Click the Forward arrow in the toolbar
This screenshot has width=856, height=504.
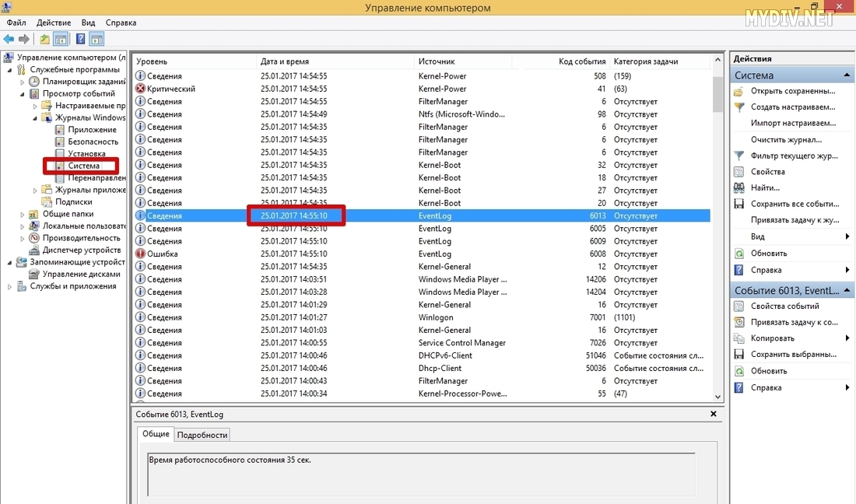(x=24, y=39)
